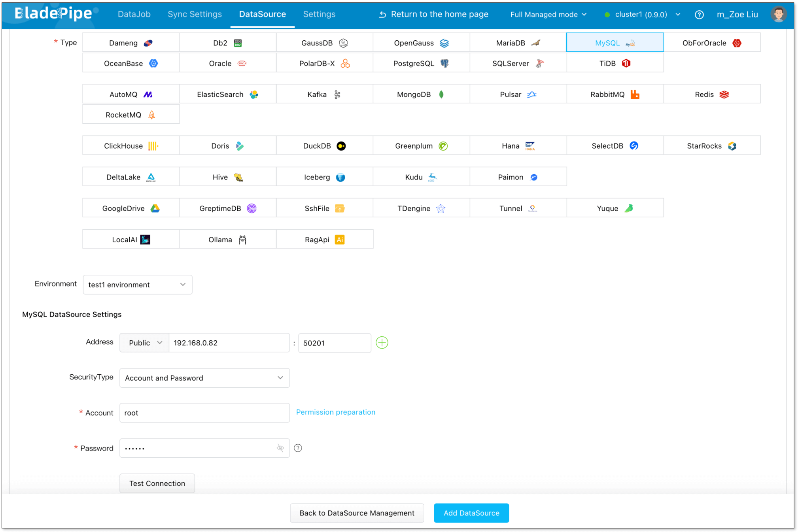The width and height of the screenshot is (798, 532).
Task: Select the Ollama datasource type
Action: pyautogui.click(x=227, y=240)
